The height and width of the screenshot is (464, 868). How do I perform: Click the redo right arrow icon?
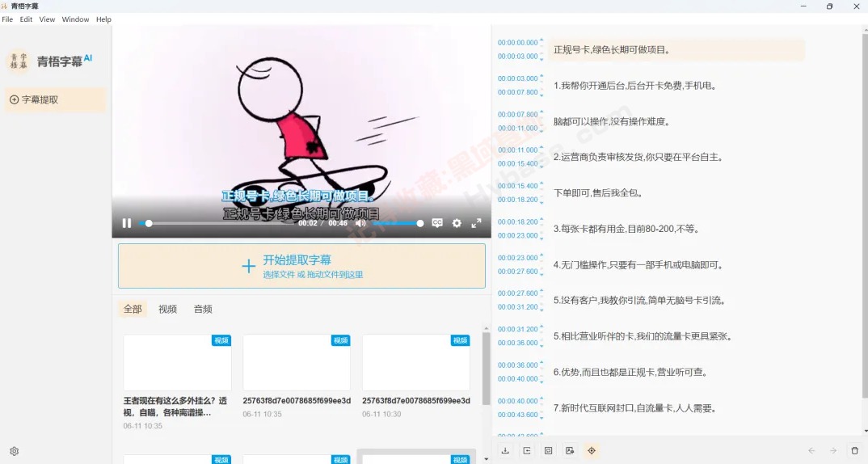tap(833, 451)
